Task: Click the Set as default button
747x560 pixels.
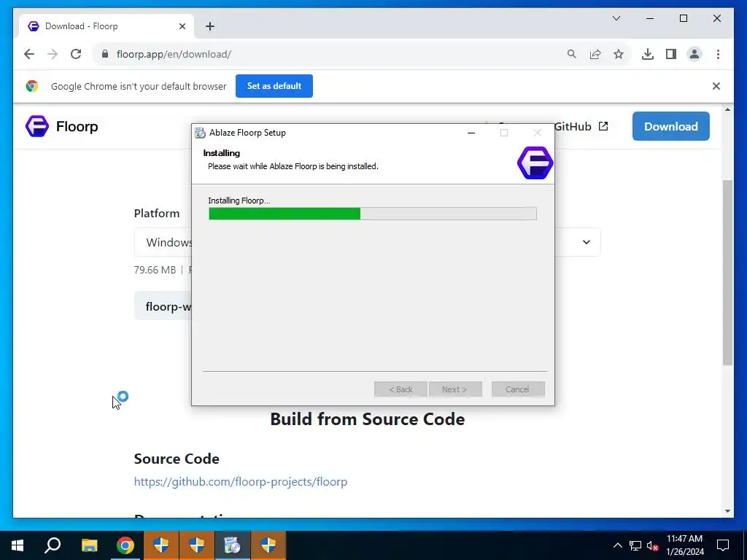Action: (x=274, y=86)
